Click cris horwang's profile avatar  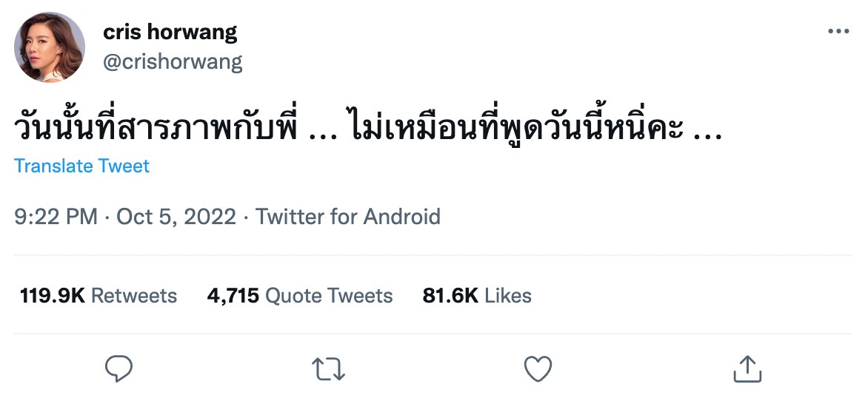coord(50,47)
